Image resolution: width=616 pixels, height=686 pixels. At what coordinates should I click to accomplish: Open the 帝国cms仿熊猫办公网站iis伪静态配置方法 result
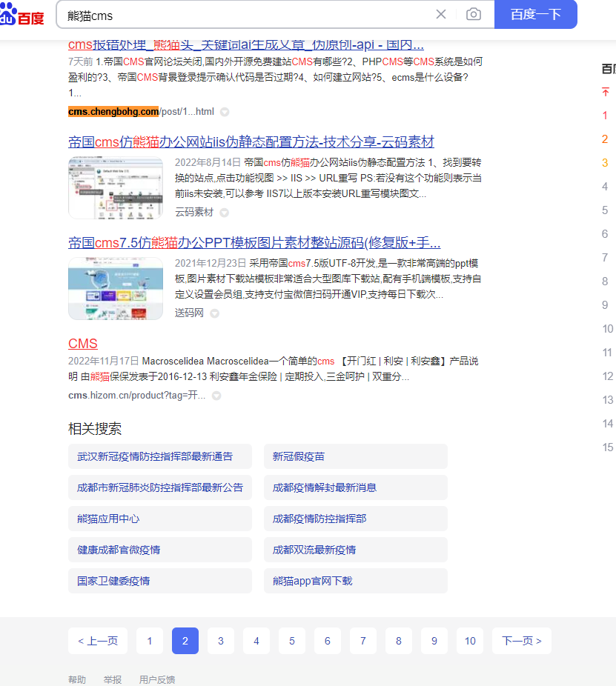(251, 141)
